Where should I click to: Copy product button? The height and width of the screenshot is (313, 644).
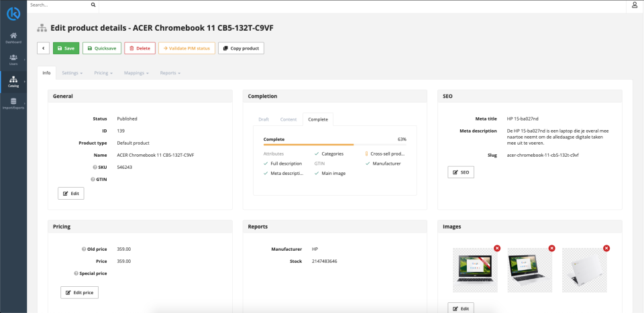pyautogui.click(x=241, y=48)
